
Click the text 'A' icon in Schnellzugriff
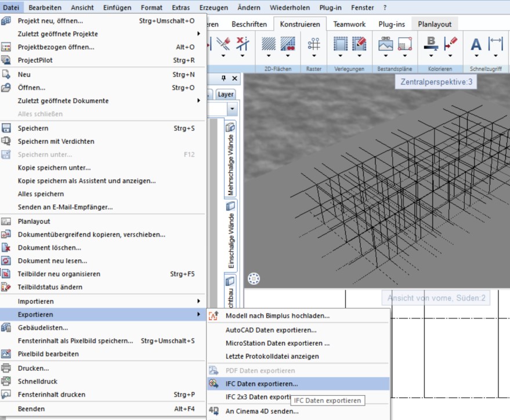[476, 44]
